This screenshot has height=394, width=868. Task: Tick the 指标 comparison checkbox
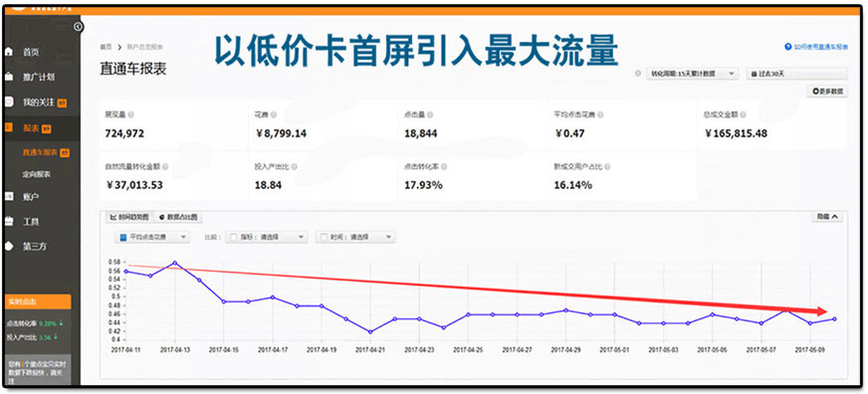click(234, 237)
